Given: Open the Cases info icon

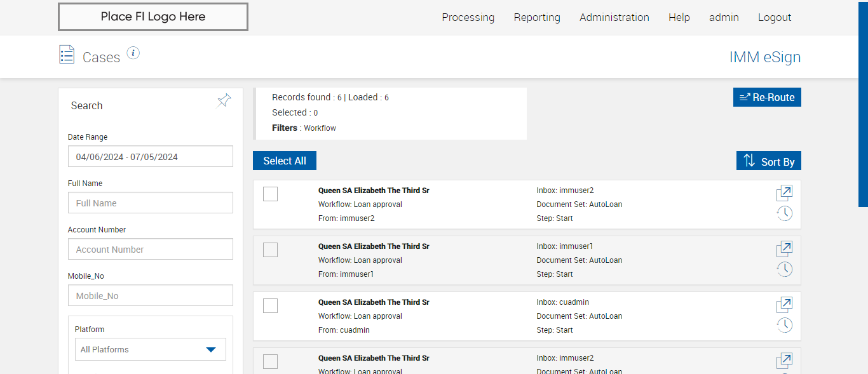Looking at the screenshot, I should point(133,53).
